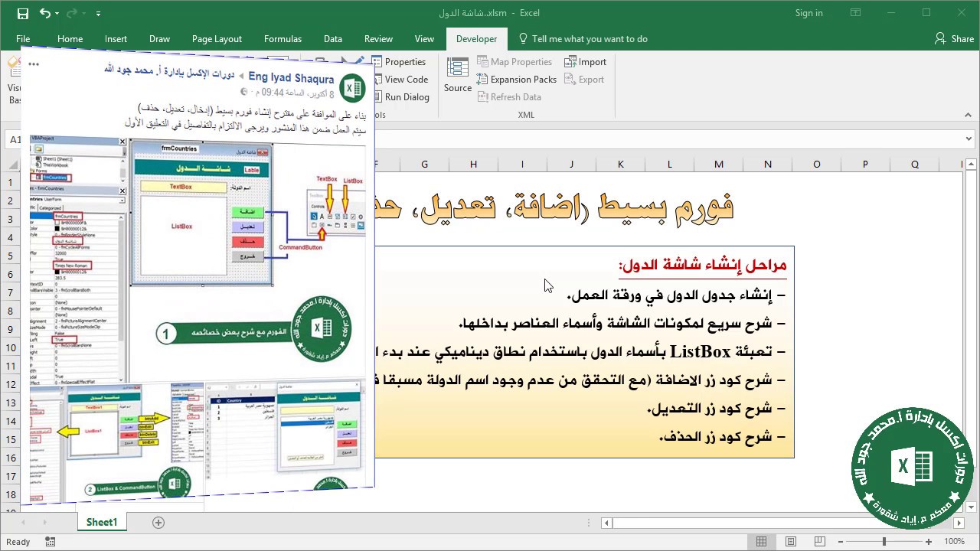Click Sign in in the title bar
Image resolution: width=980 pixels, height=551 pixels.
click(x=808, y=13)
